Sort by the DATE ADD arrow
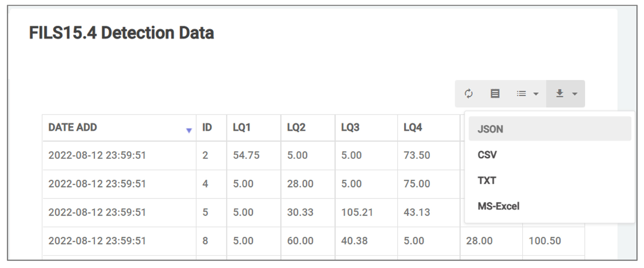The width and height of the screenshot is (644, 268). (x=189, y=131)
